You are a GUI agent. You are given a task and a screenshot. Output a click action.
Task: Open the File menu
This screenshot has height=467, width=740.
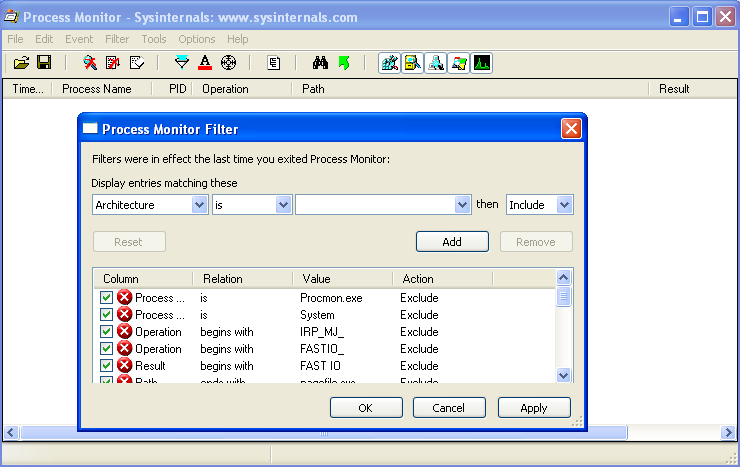tap(15, 39)
